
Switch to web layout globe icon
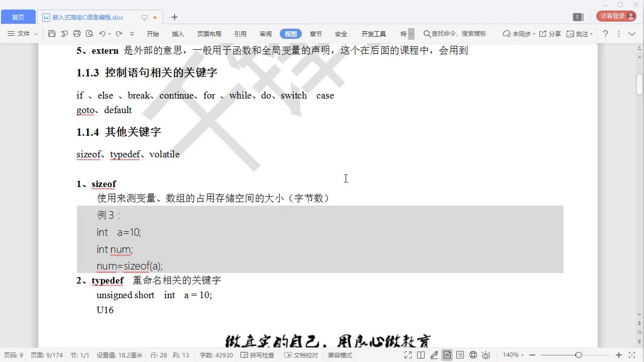point(473,355)
